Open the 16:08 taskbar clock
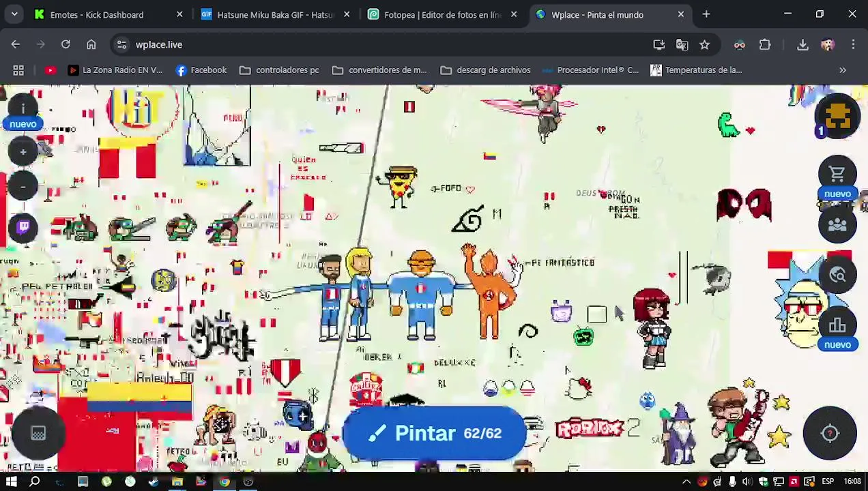 [x=852, y=481]
